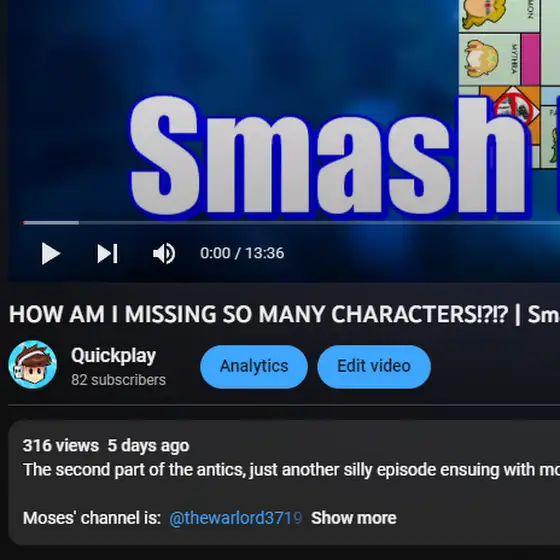Open Analytics for this video
This screenshot has width=560, height=560.
tap(254, 366)
